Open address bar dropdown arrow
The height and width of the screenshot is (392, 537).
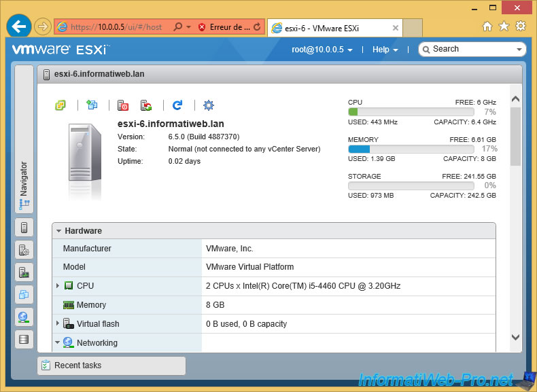point(189,26)
